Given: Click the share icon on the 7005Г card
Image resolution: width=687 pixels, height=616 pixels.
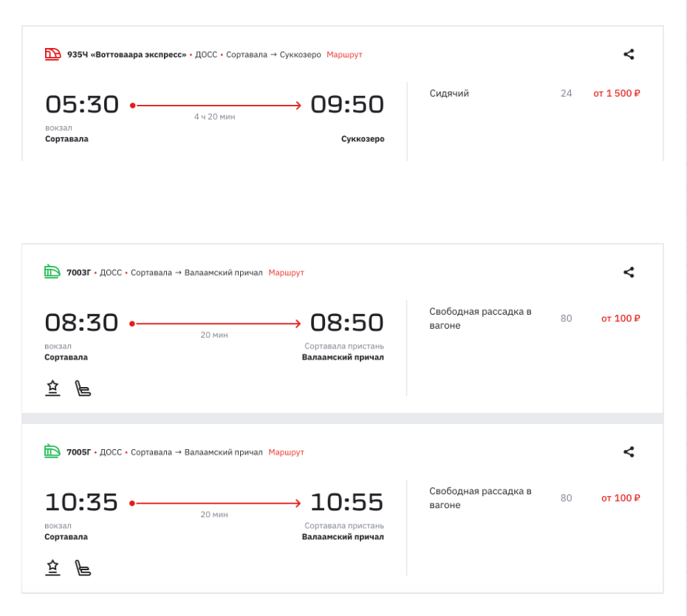Looking at the screenshot, I should click(x=629, y=452).
